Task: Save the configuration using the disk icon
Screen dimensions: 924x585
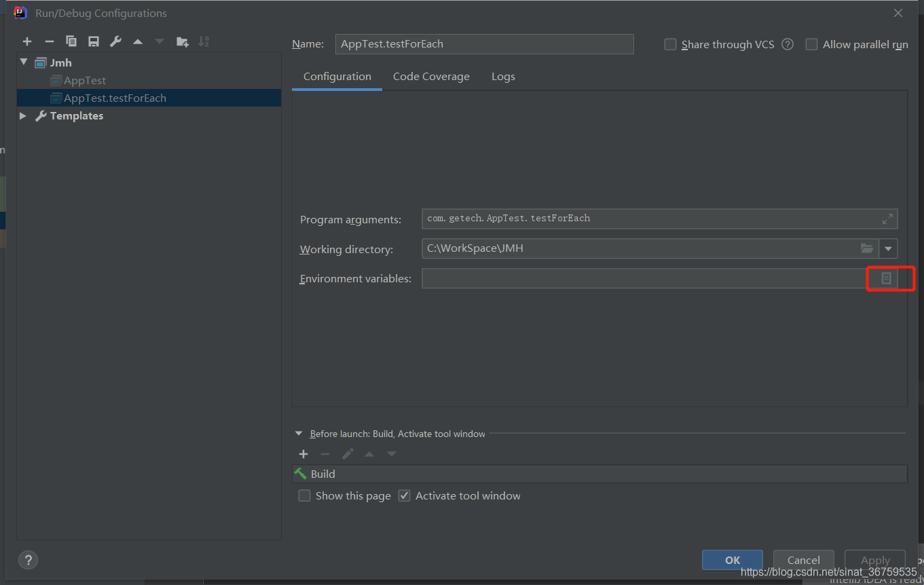Action: (x=94, y=41)
